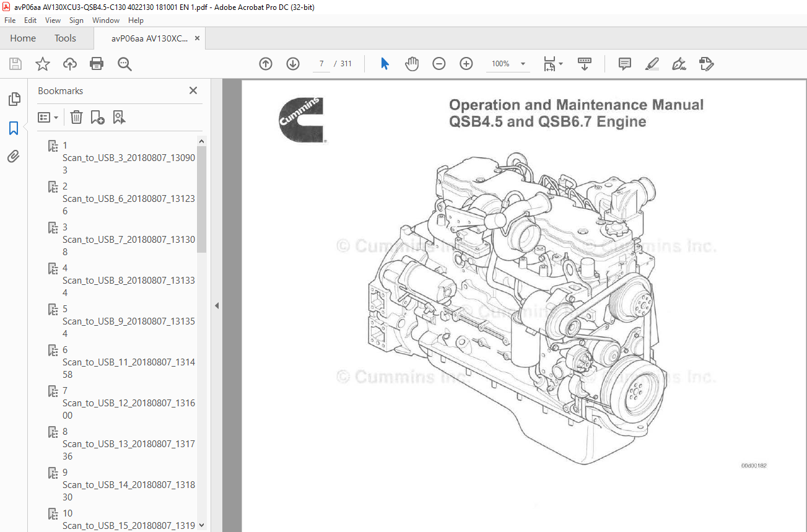Open the Attachments paperclip panel
807x532 pixels.
coord(14,157)
